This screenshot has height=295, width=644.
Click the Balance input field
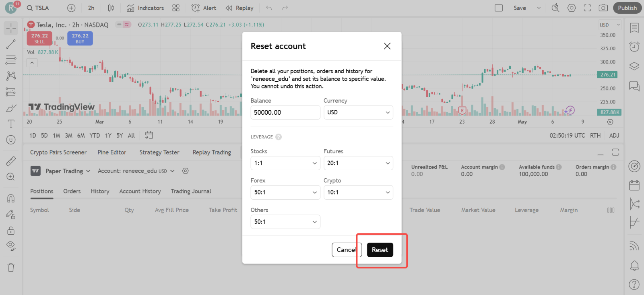tap(285, 113)
